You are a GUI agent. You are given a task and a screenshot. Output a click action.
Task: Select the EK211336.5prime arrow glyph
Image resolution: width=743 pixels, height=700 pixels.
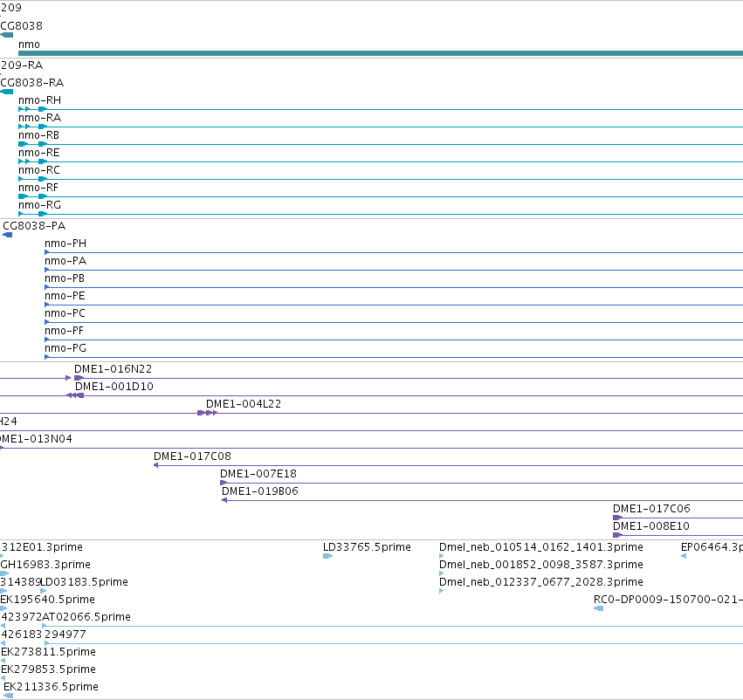coord(8,696)
